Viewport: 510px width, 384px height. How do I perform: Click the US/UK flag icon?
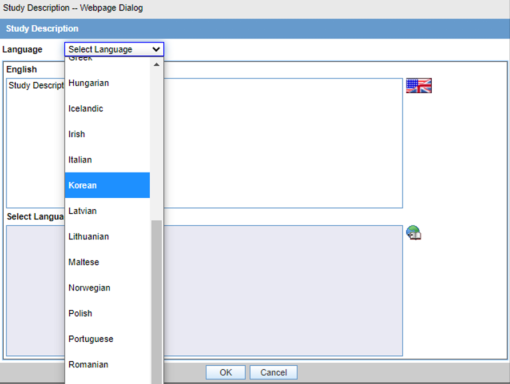tap(419, 86)
